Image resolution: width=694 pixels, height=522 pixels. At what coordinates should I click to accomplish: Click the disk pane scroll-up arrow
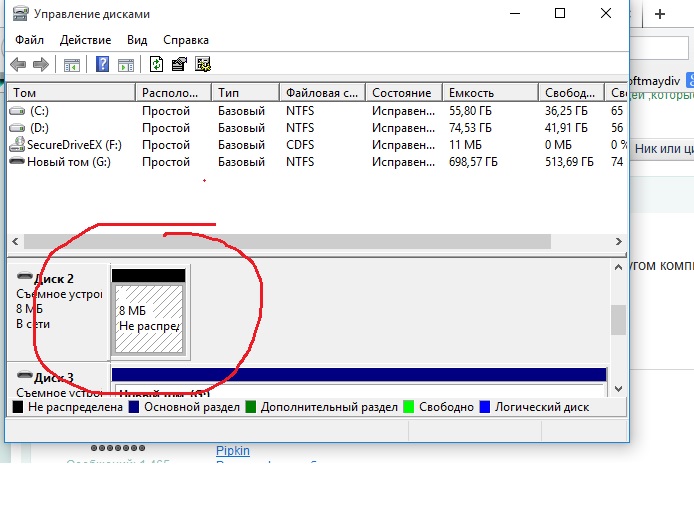(618, 267)
